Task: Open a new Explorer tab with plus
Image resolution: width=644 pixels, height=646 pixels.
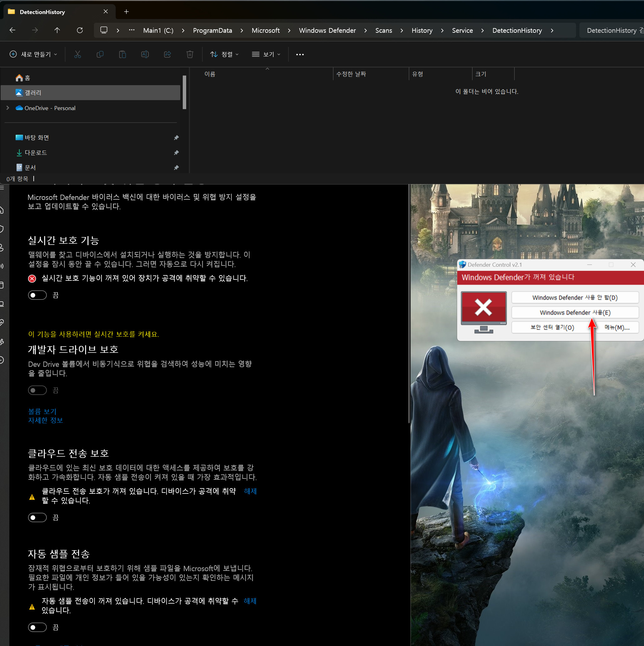Action: (126, 12)
